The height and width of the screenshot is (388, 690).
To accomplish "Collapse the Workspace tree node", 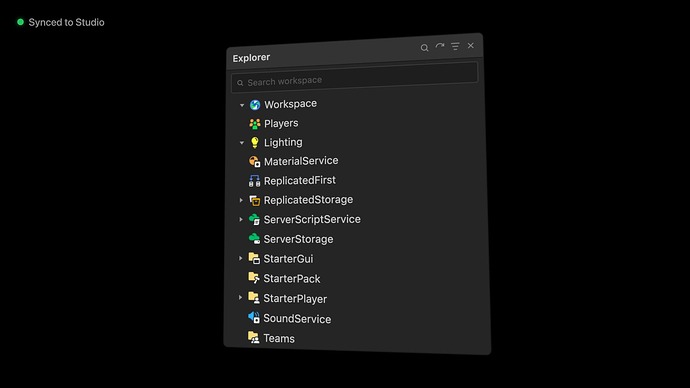I will point(242,105).
